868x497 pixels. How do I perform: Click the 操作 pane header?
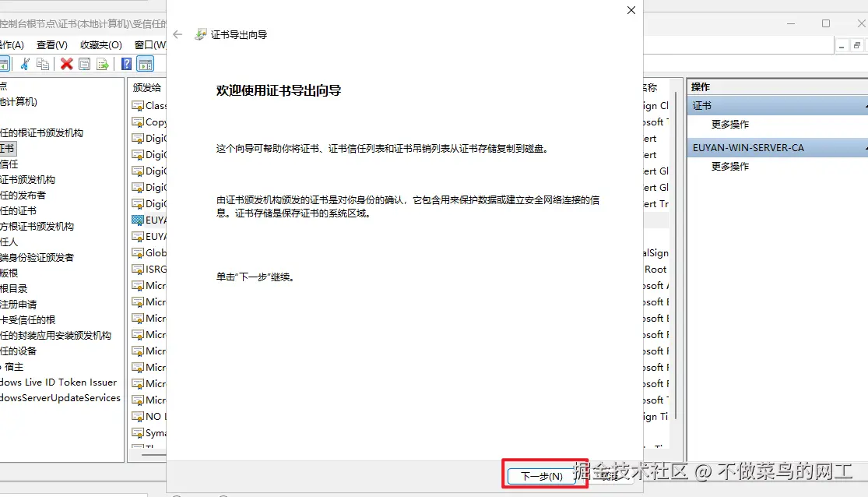coord(777,87)
